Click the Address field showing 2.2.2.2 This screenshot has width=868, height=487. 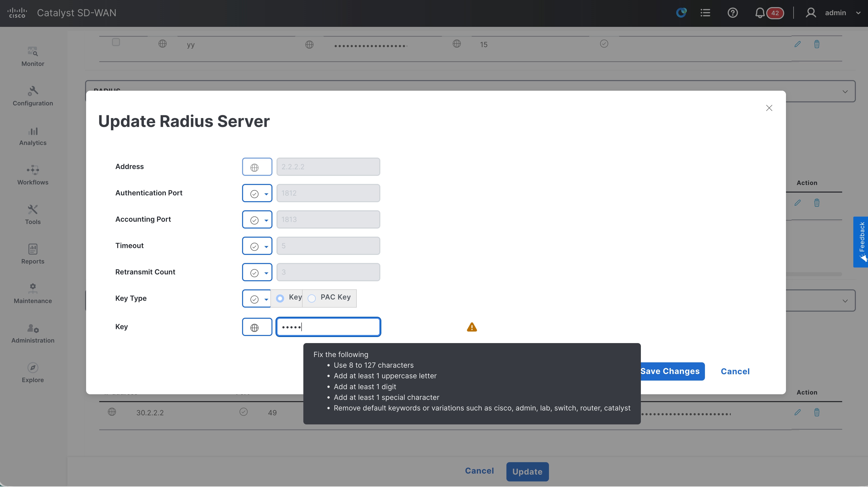[x=328, y=167]
